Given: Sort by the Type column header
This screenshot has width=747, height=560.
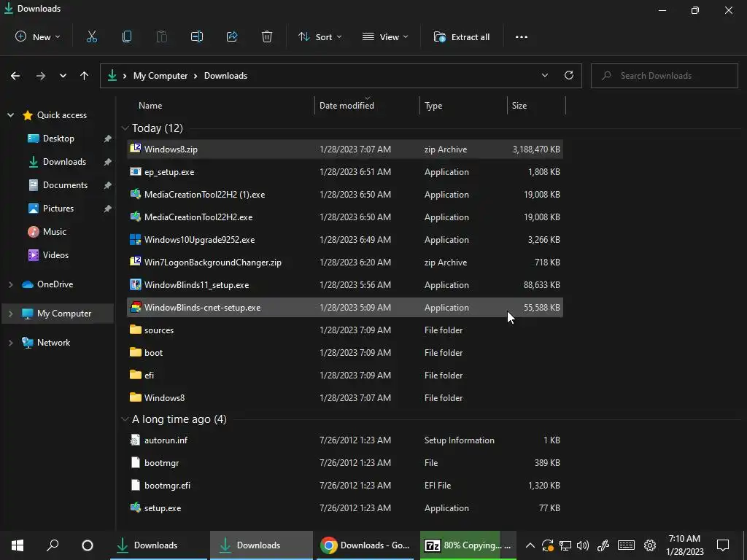Looking at the screenshot, I should (x=433, y=106).
